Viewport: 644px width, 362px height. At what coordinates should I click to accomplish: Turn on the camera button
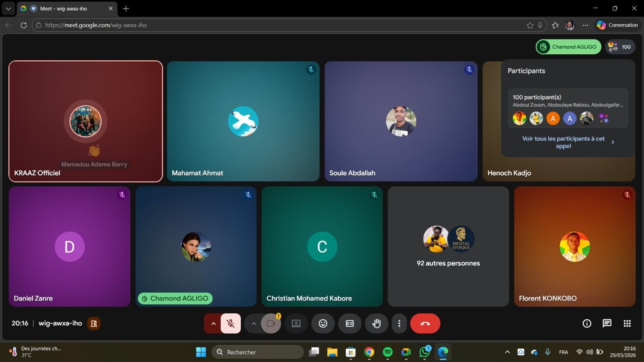271,323
